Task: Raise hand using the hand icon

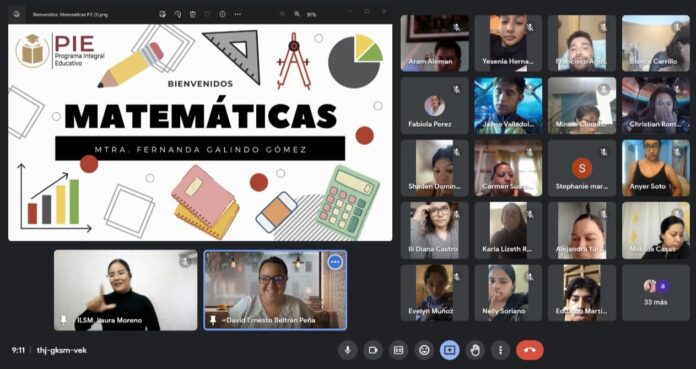Action: [475, 350]
